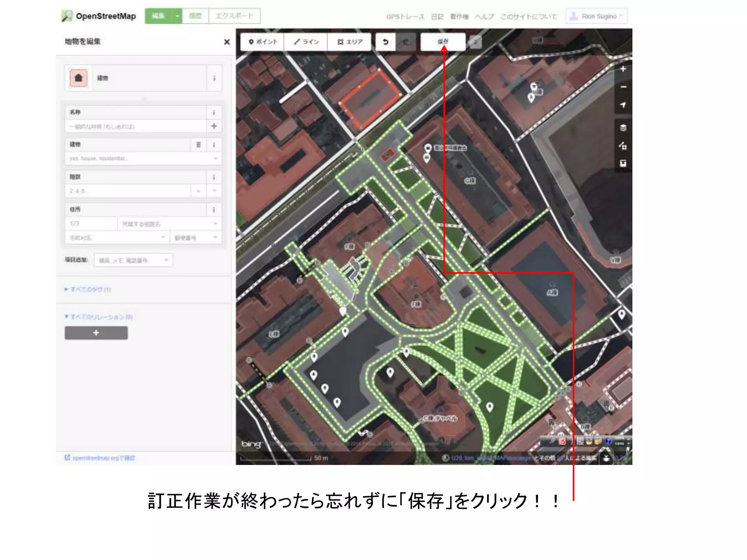Click the Bing imagery logo
This screenshot has height=560, width=747.
[x=251, y=444]
